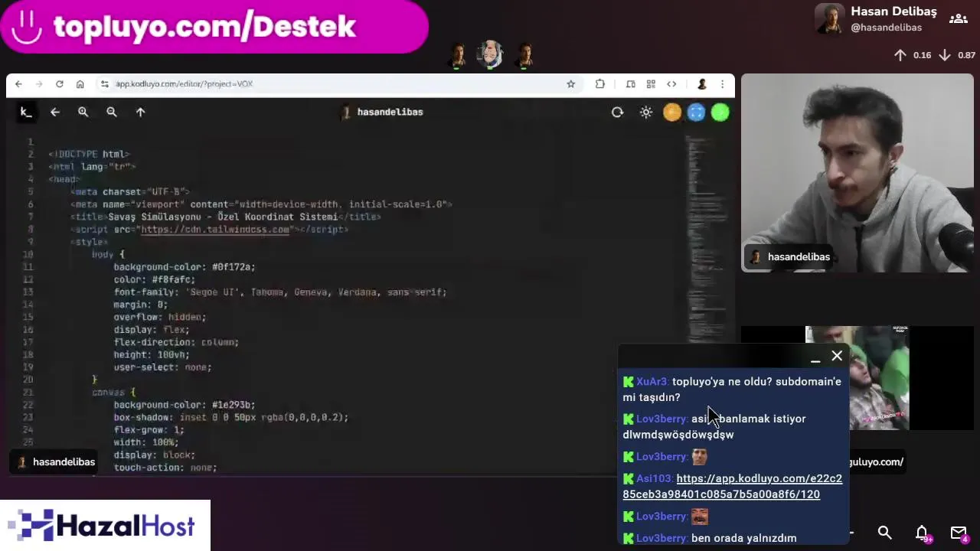Click the tailwindcss CDN link in code
980x551 pixels.
click(215, 230)
